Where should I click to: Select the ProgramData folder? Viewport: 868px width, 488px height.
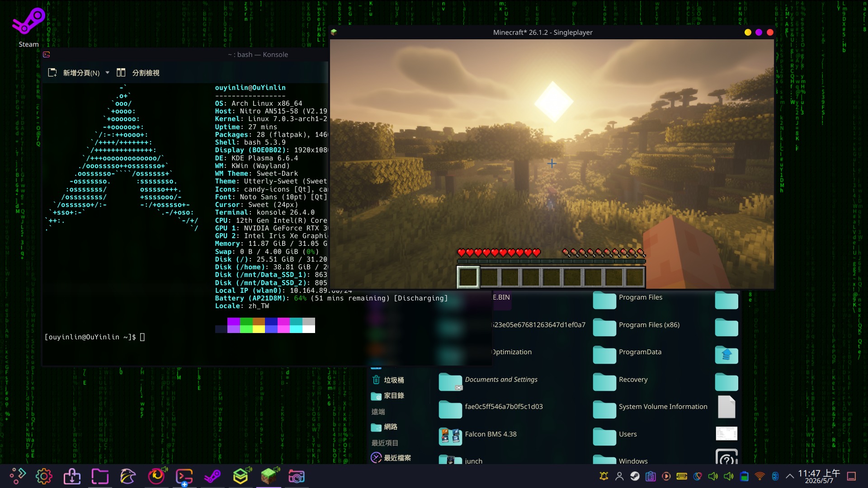[627, 354]
